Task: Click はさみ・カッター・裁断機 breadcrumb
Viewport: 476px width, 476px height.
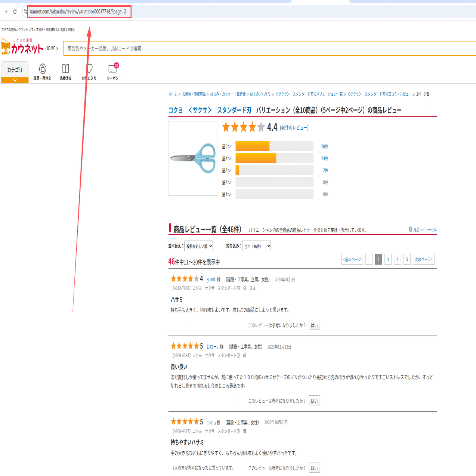Action: pos(228,94)
